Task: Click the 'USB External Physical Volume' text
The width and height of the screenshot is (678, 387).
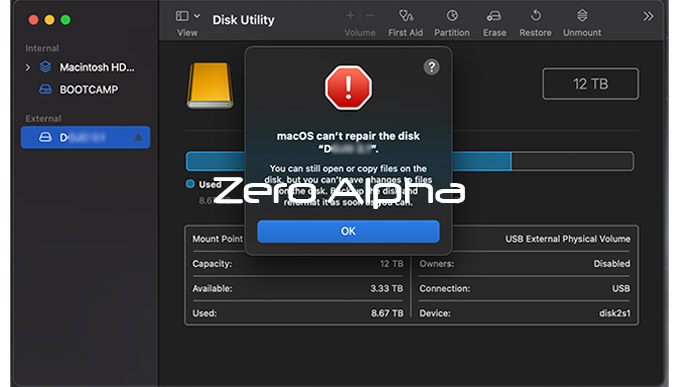Action: [567, 239]
